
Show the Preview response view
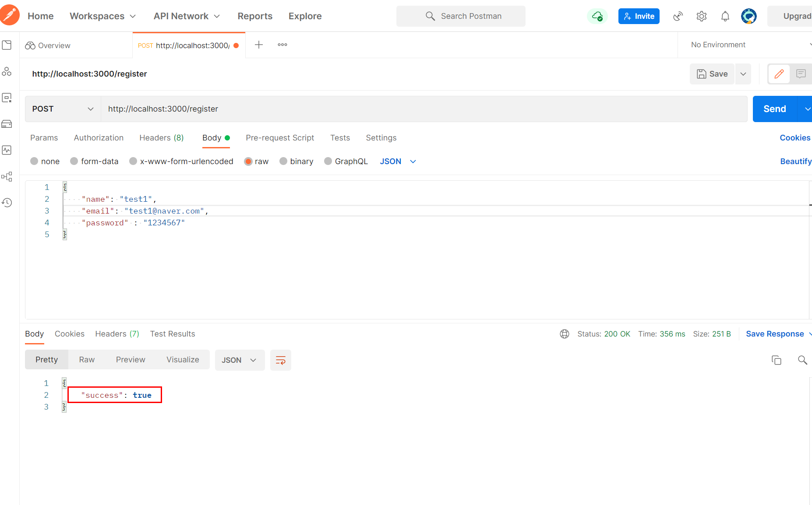[x=131, y=360]
